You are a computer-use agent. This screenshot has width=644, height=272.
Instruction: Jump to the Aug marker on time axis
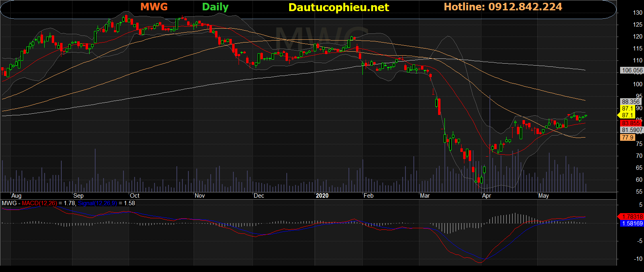pos(16,196)
